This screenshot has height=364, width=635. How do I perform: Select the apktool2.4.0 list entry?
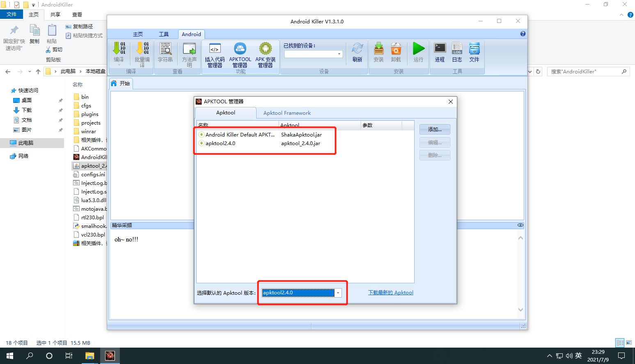[220, 143]
